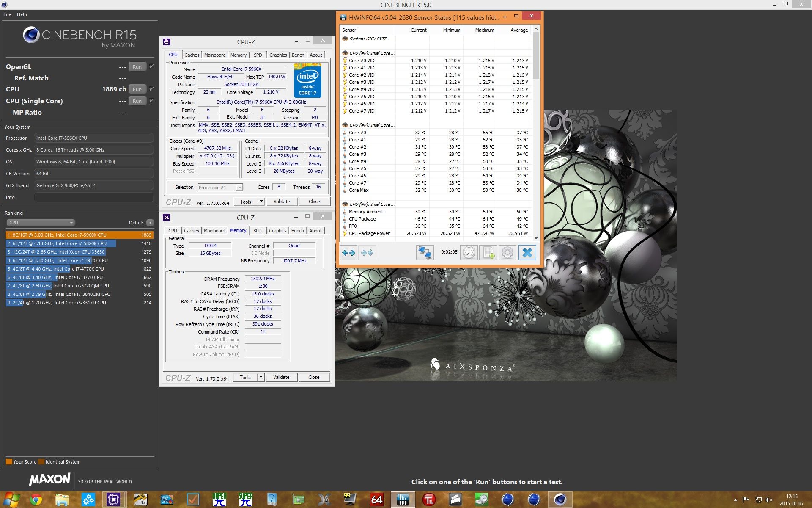The width and height of the screenshot is (812, 508).
Task: Toggle the CPU (Single Core) test checkmark
Action: 151,101
